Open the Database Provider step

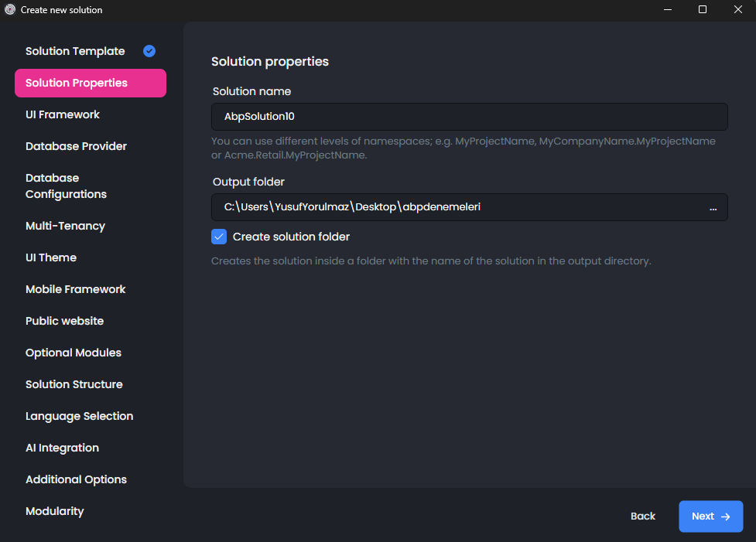(x=76, y=146)
